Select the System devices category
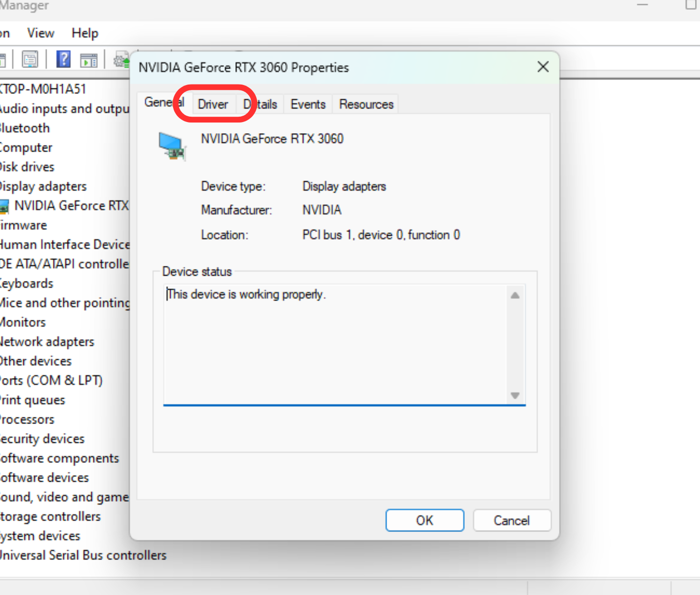This screenshot has height=595, width=700. pos(40,536)
